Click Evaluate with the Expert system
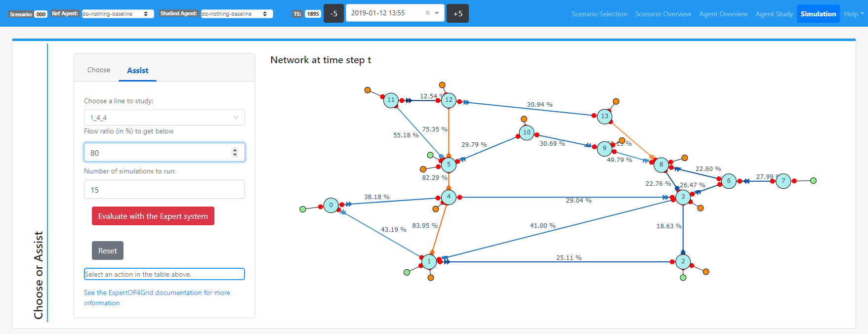Image resolution: width=868 pixels, height=334 pixels. (153, 216)
